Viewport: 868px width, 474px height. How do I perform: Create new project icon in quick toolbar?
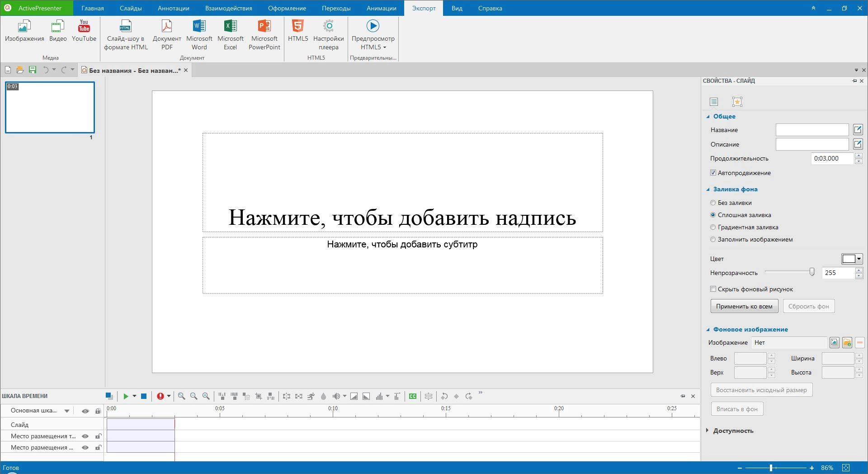coord(8,70)
